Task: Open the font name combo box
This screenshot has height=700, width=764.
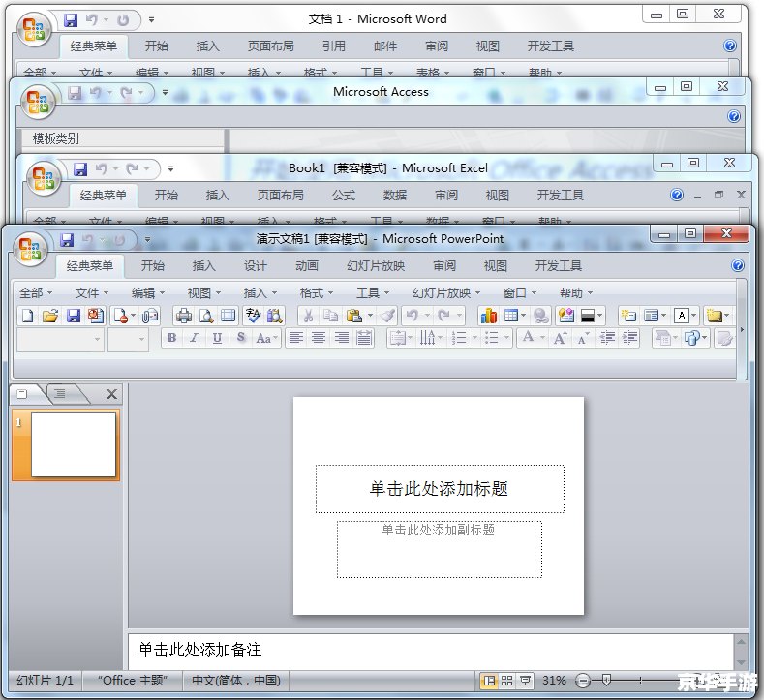Action: 60,339
